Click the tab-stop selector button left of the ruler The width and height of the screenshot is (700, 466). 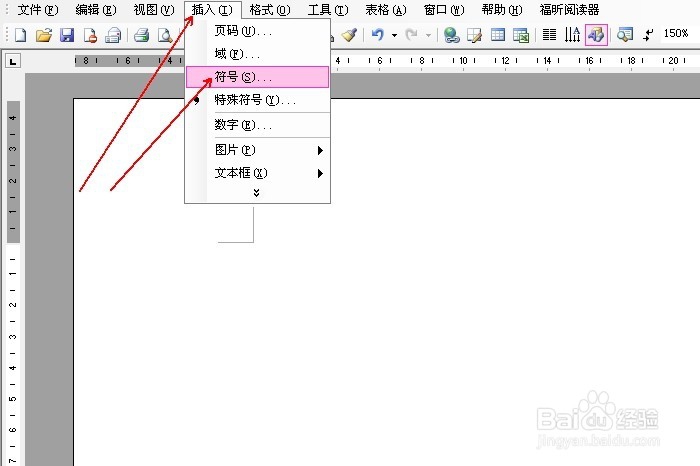[13, 61]
